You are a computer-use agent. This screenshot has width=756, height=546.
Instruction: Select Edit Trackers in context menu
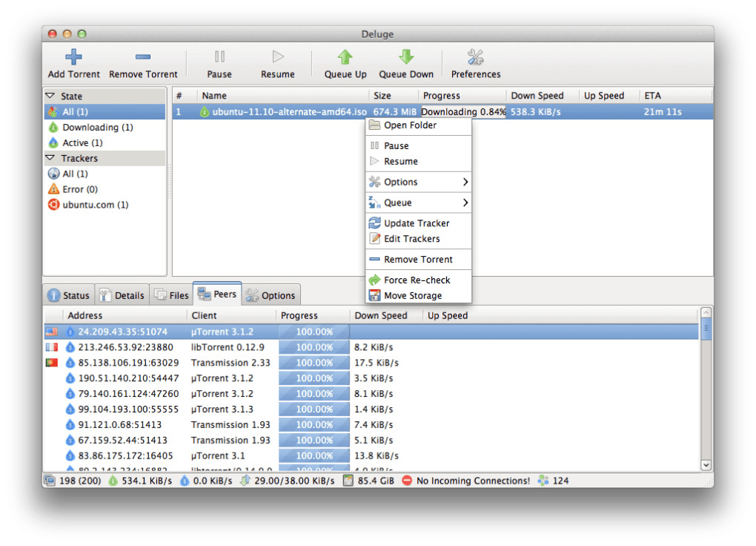419,238
